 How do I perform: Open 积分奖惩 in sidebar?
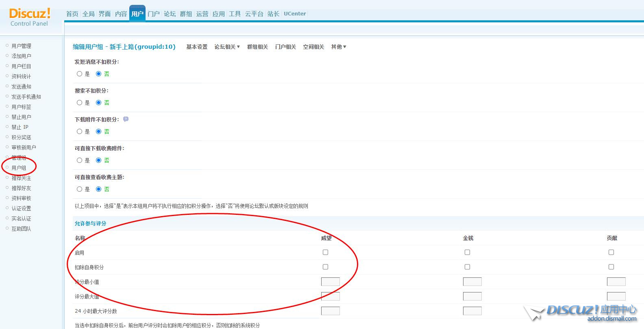(21, 137)
